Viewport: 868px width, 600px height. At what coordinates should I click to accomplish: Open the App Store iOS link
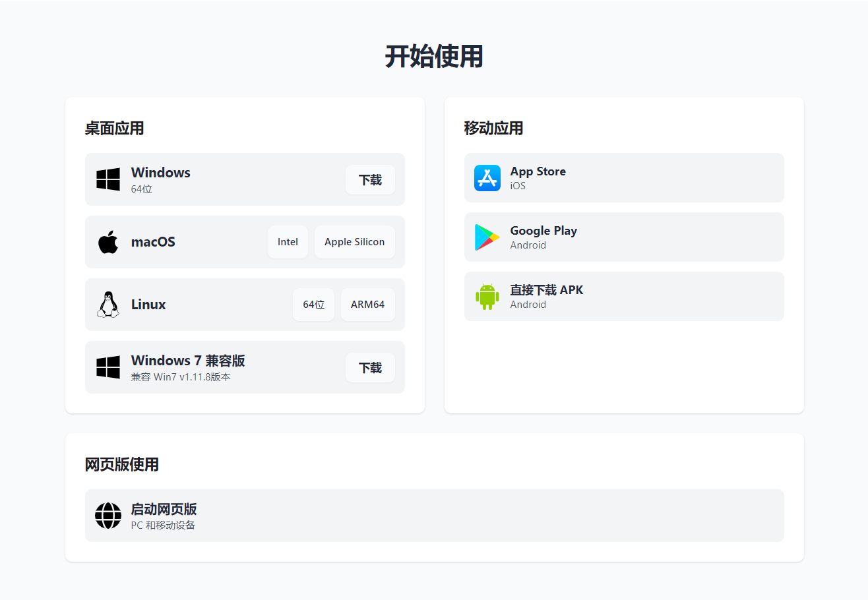623,178
